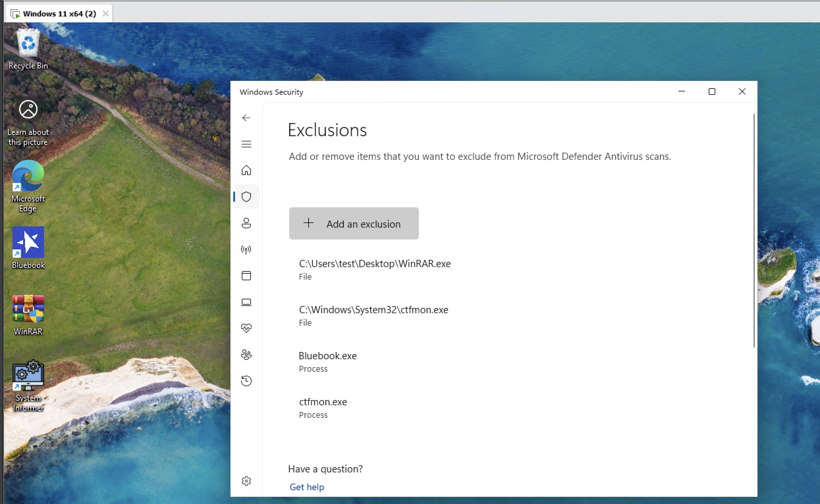Click the Get help link
The image size is (820, 504).
coord(307,487)
